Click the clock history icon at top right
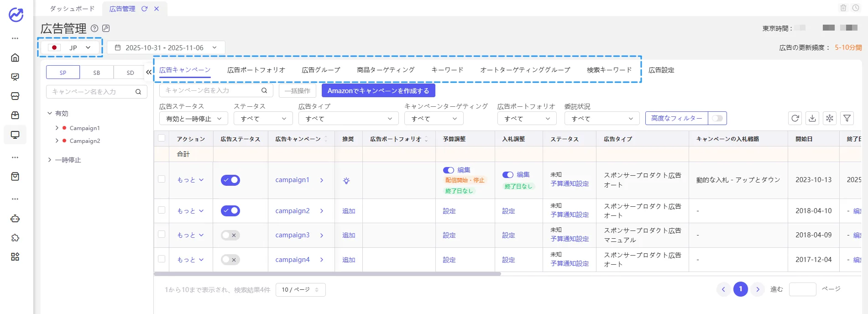 point(856,8)
